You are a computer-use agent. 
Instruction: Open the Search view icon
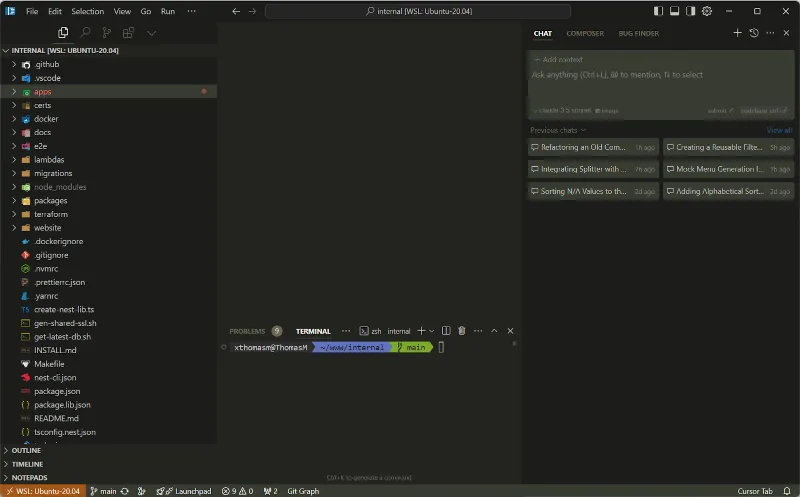point(85,33)
